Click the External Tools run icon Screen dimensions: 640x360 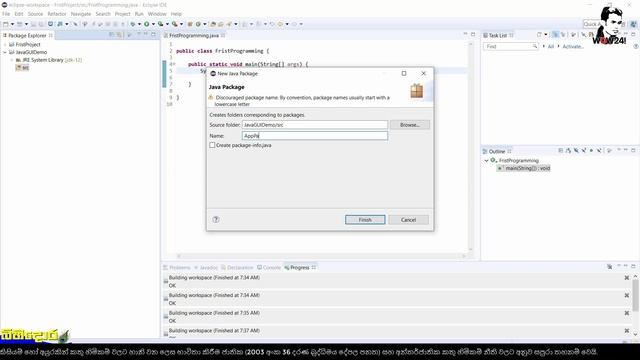175,24
